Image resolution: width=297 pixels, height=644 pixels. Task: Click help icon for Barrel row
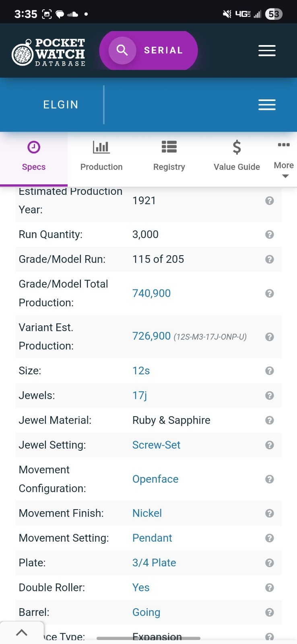click(270, 612)
